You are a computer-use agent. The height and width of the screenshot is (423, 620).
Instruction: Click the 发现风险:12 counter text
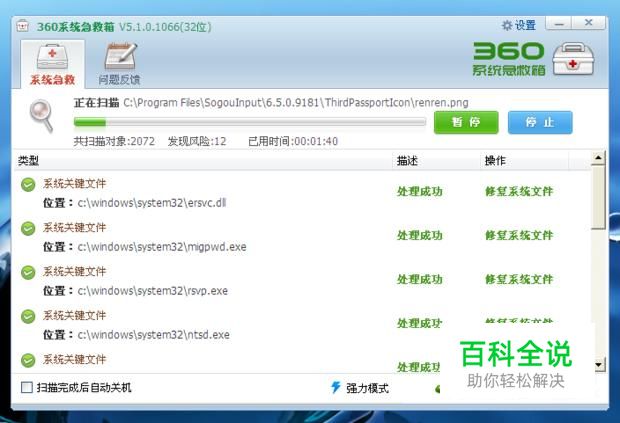pyautogui.click(x=197, y=141)
